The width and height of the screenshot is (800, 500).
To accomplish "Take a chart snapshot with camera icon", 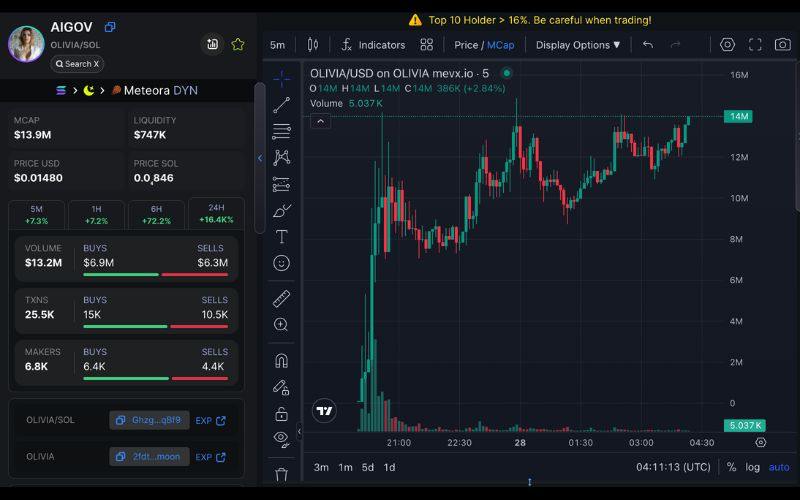I will (x=783, y=45).
